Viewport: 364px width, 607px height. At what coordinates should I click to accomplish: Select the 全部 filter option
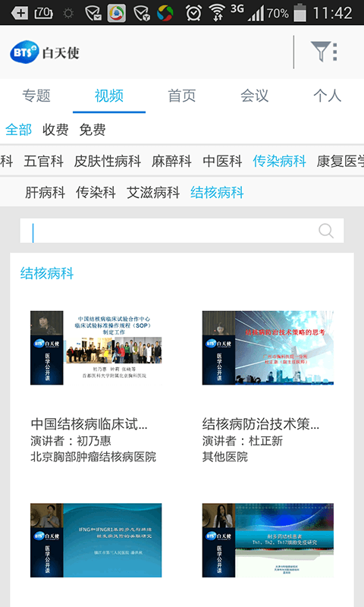(x=18, y=130)
